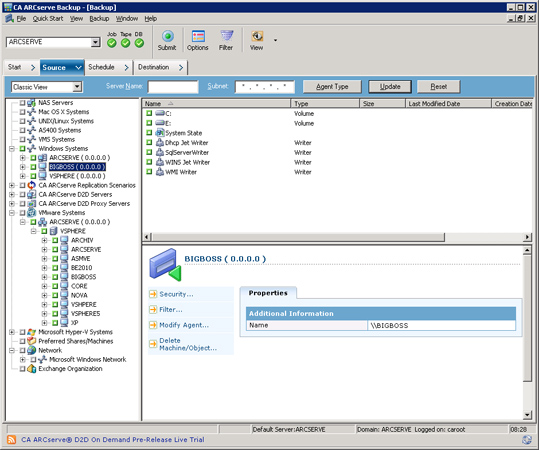
Task: Open the ARCSERVE server dropdown
Action: 96,42
